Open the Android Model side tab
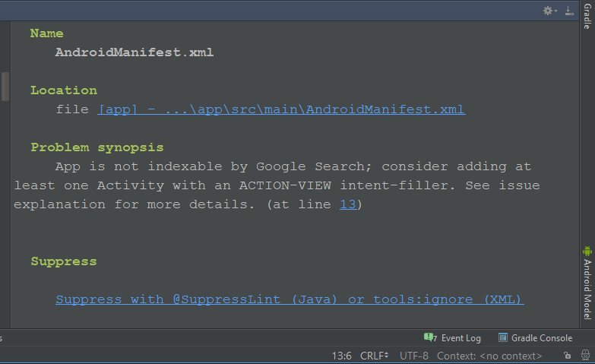The width and height of the screenshot is (595, 364). 587,283
